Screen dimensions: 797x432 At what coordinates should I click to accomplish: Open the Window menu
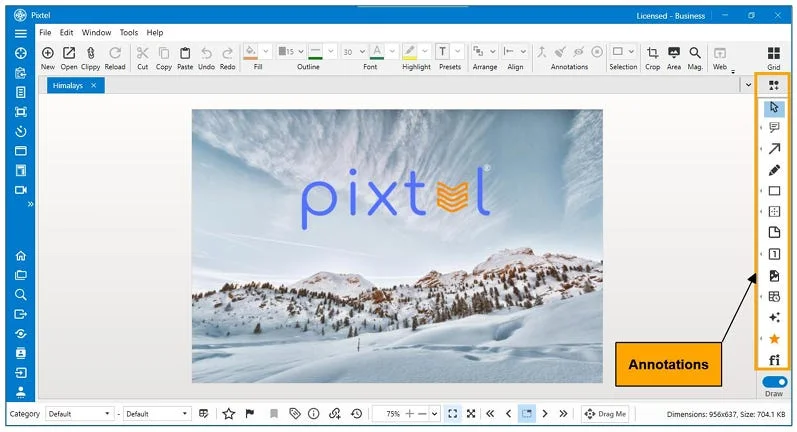(96, 33)
